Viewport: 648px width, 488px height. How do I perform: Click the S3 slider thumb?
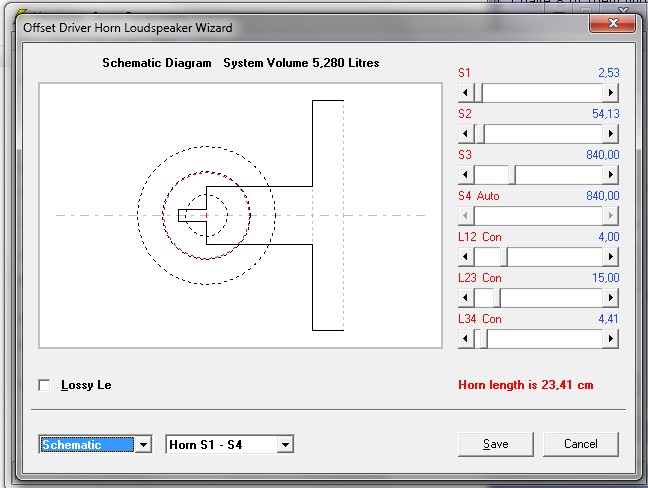click(x=512, y=174)
